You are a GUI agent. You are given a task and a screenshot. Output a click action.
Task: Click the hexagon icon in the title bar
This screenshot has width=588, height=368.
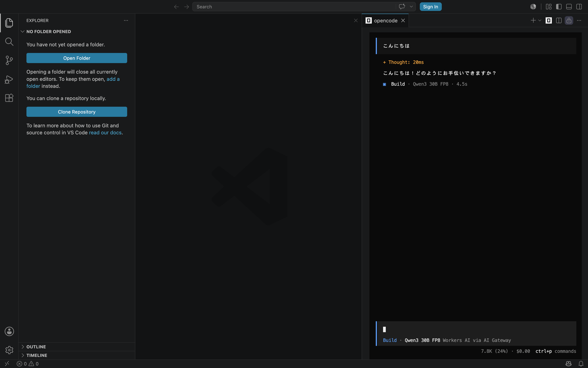tap(533, 7)
